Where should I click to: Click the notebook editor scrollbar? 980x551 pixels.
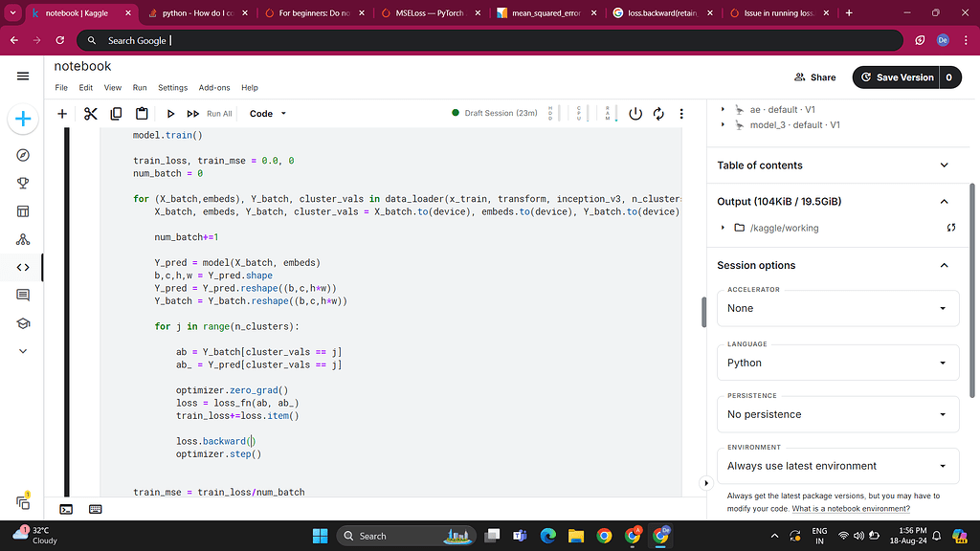(703, 313)
